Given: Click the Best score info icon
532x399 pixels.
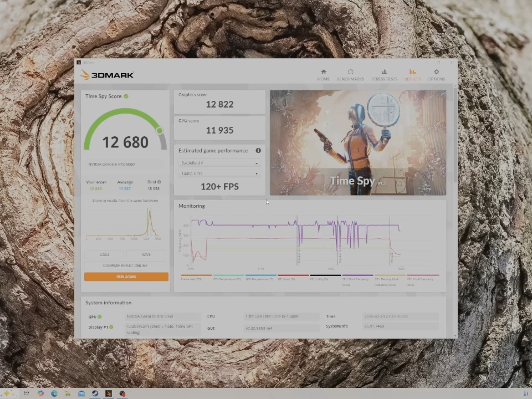Looking at the screenshot, I should coord(159,182).
